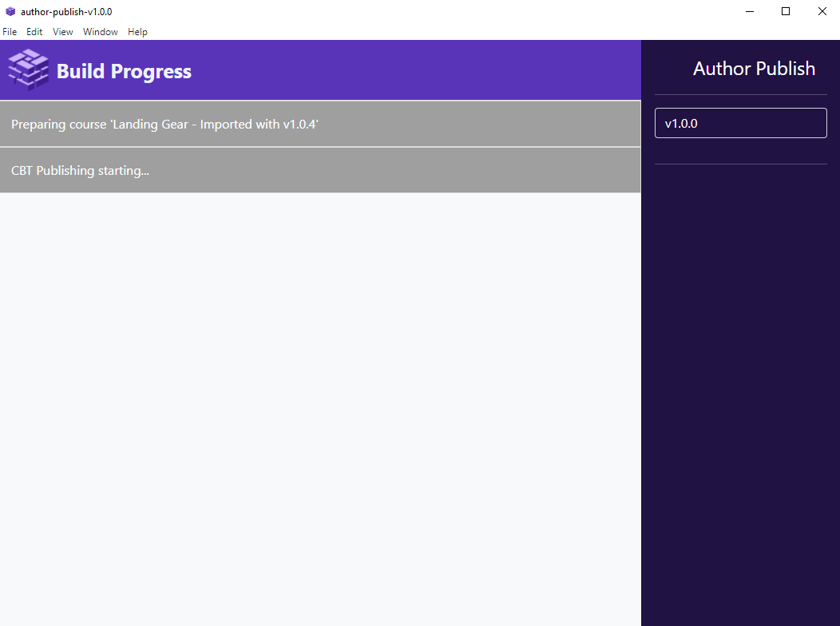Open the Help menu
Viewport: 840px width, 626px height.
(x=137, y=32)
